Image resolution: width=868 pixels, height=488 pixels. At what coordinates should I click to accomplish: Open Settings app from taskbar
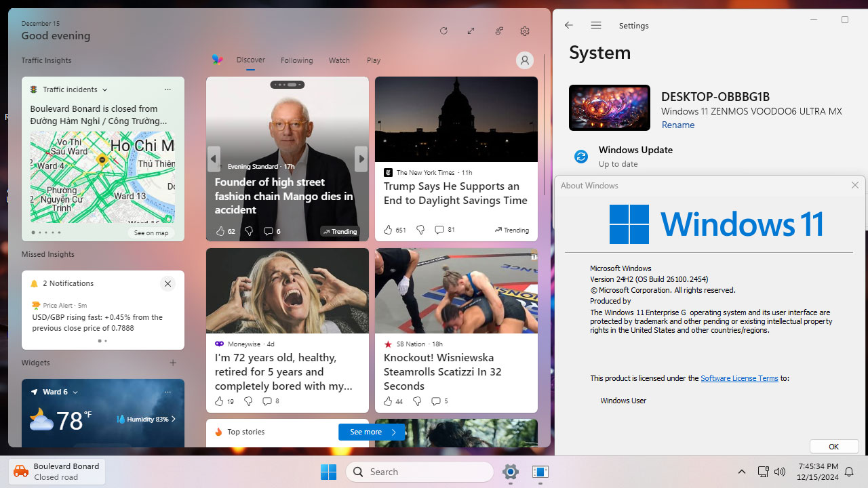tap(511, 472)
